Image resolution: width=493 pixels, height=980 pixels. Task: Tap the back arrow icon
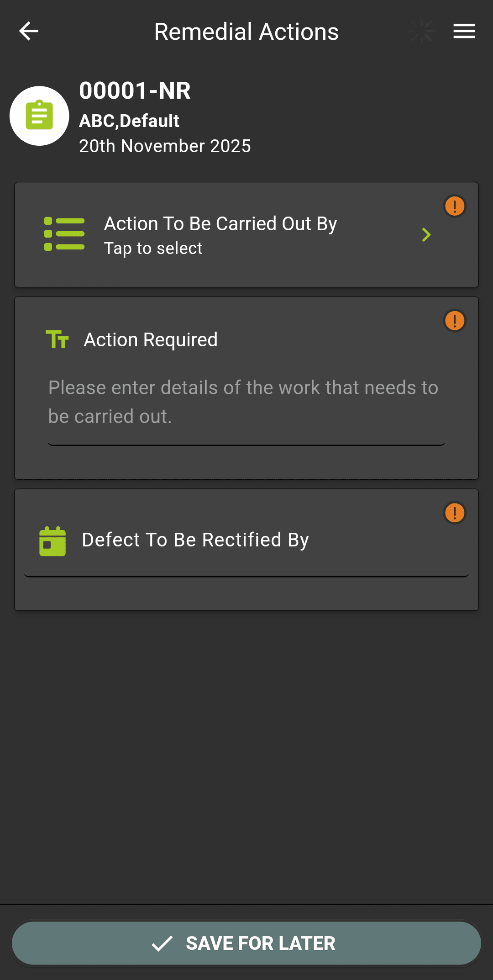29,31
